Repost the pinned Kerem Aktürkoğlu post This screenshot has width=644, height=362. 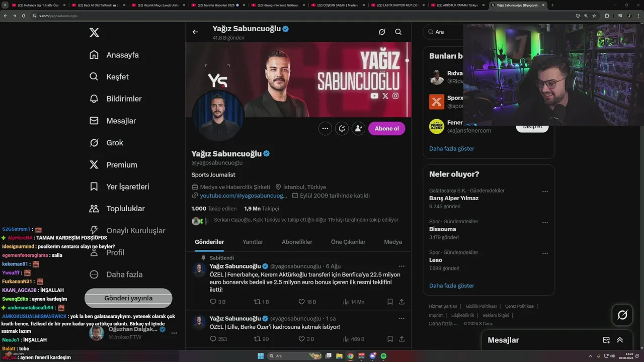[x=261, y=302]
